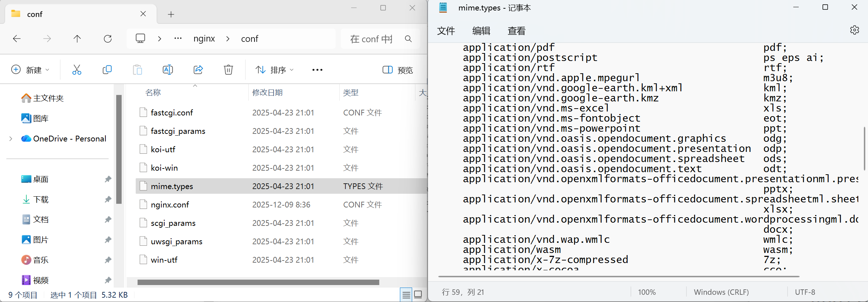This screenshot has height=302, width=868.
Task: Sort files by Type column header
Action: coord(350,92)
